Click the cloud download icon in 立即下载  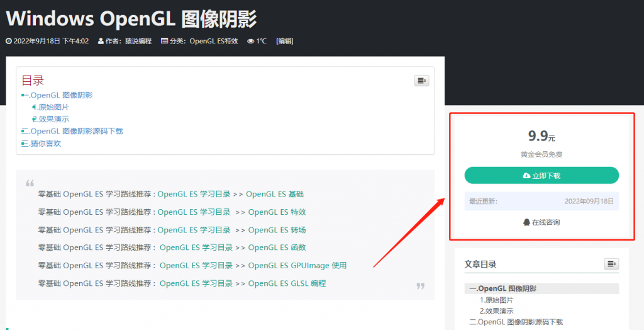(526, 176)
